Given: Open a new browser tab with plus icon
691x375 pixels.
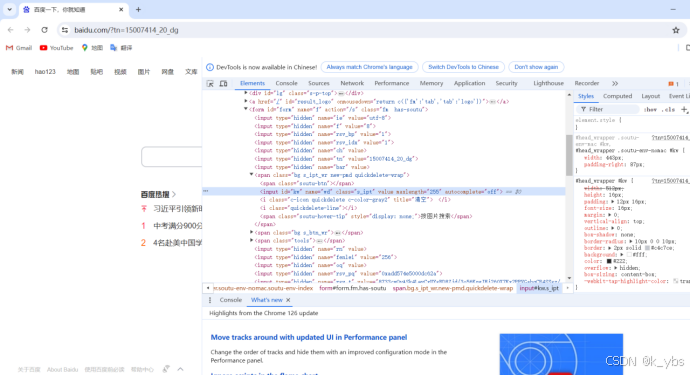Looking at the screenshot, I should click(x=138, y=9).
